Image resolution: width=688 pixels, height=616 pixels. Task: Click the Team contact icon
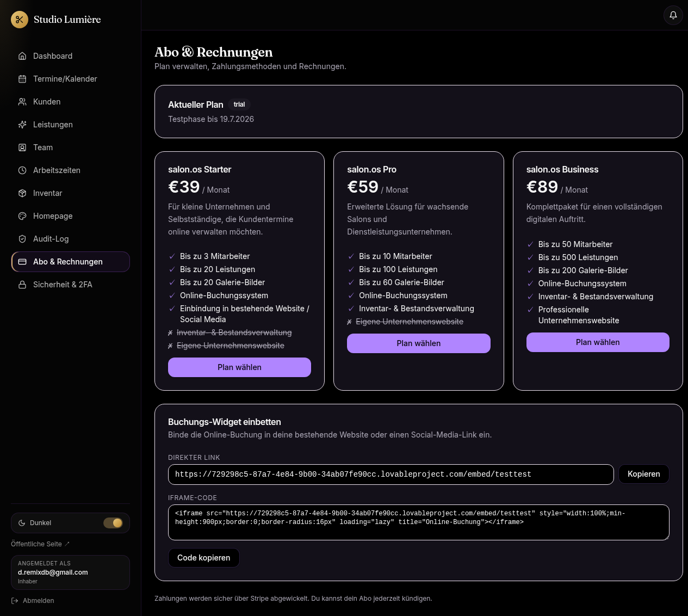coord(22,147)
